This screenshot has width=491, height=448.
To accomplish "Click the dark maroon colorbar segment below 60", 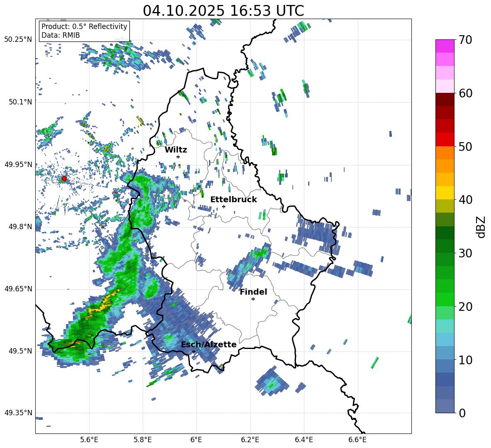I will pyautogui.click(x=445, y=99).
